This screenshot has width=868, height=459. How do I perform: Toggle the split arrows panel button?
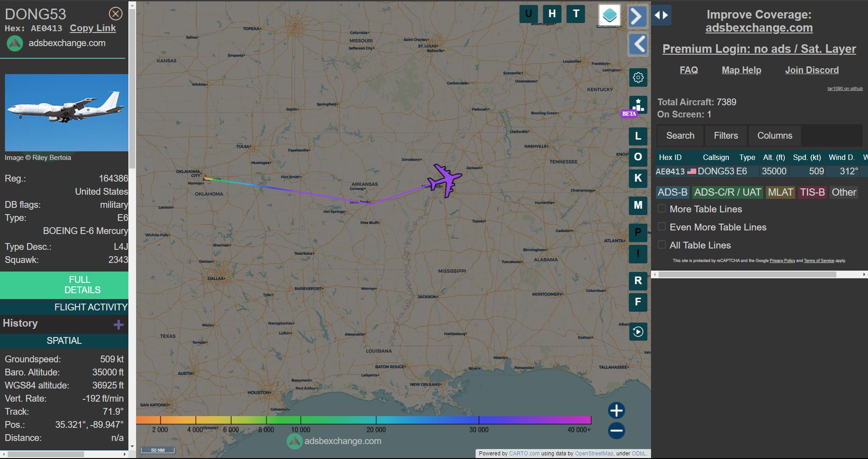click(661, 15)
